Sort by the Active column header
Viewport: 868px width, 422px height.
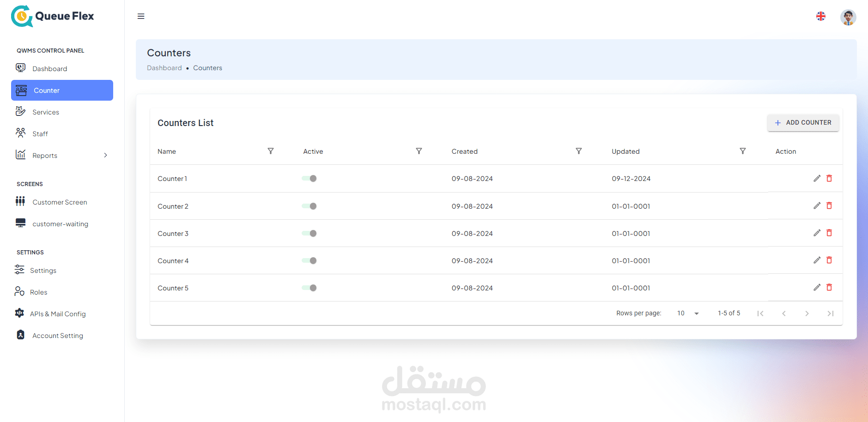tap(313, 151)
